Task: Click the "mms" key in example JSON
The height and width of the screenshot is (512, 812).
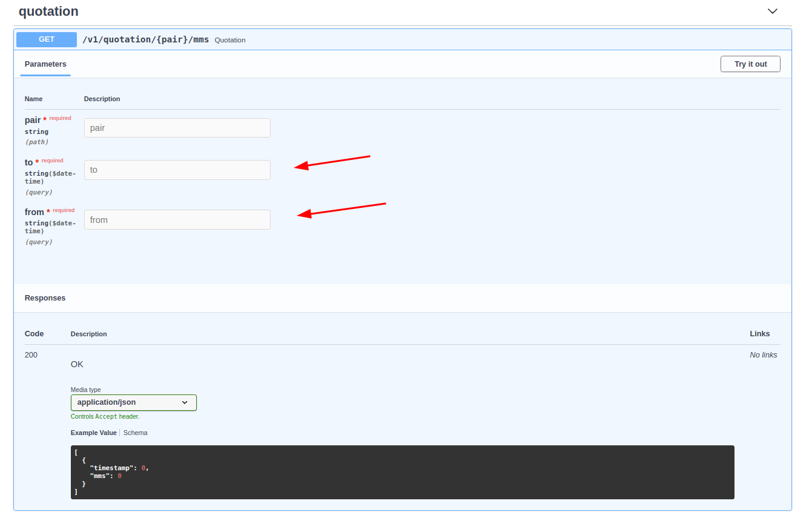Action: click(x=99, y=476)
